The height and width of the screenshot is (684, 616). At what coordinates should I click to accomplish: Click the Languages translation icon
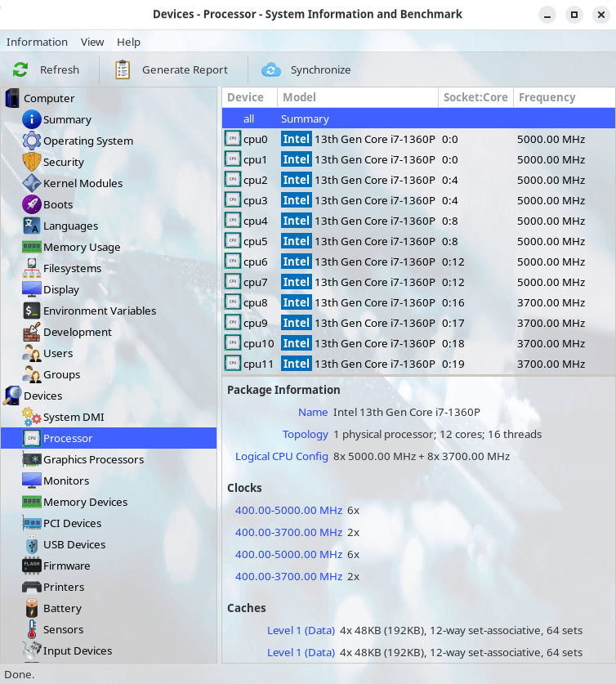point(32,226)
